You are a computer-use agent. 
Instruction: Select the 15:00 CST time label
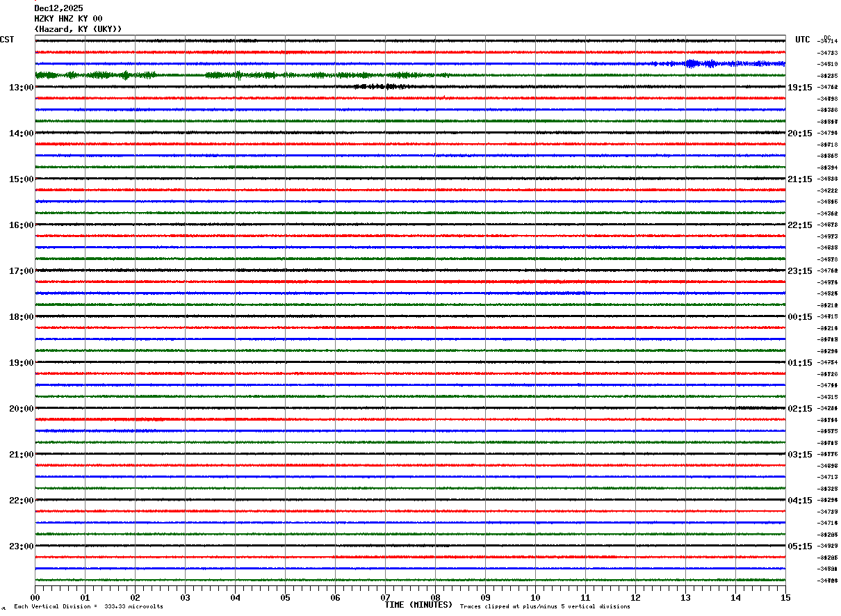[x=22, y=179]
